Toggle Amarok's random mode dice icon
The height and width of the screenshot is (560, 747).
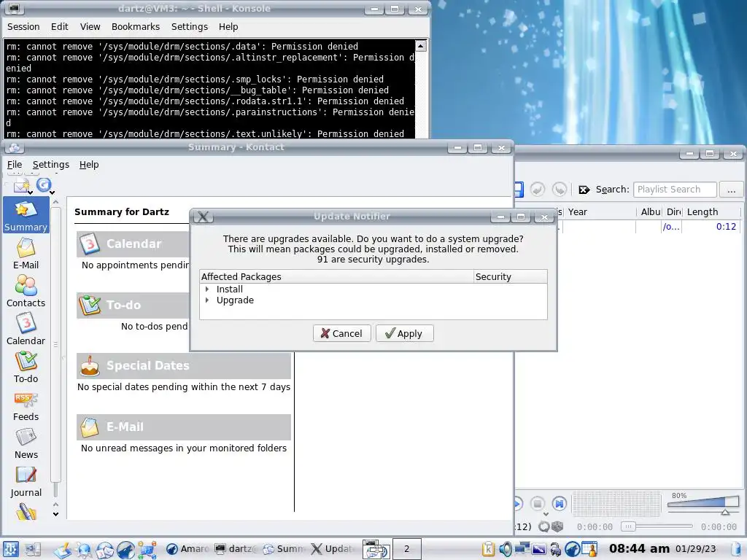[x=557, y=526]
